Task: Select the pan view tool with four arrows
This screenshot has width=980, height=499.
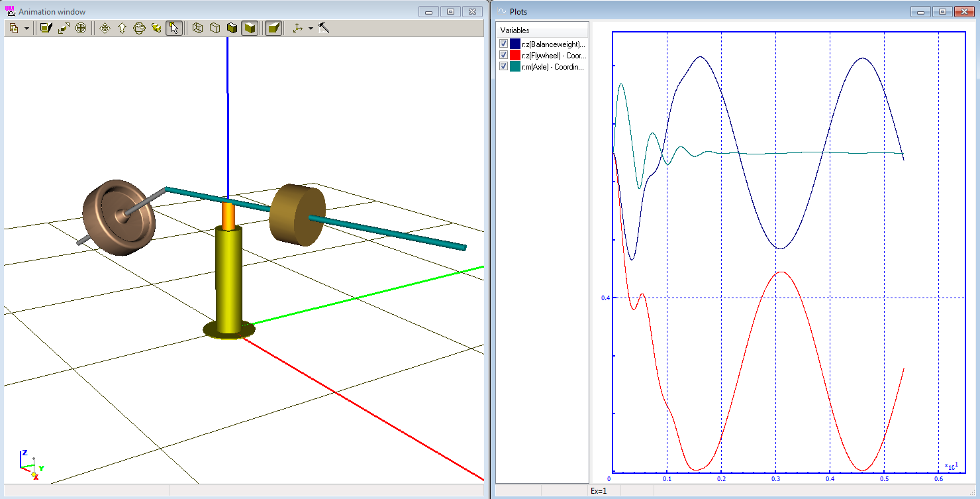Action: (104, 28)
